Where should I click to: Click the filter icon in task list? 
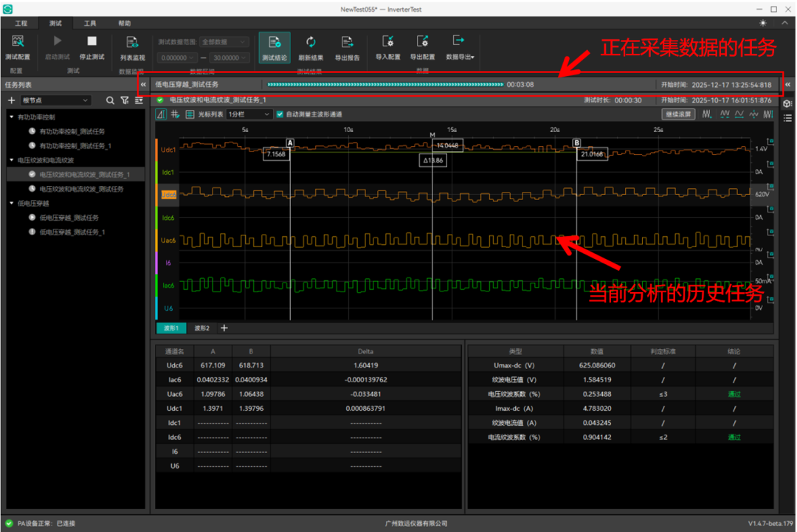(x=124, y=100)
